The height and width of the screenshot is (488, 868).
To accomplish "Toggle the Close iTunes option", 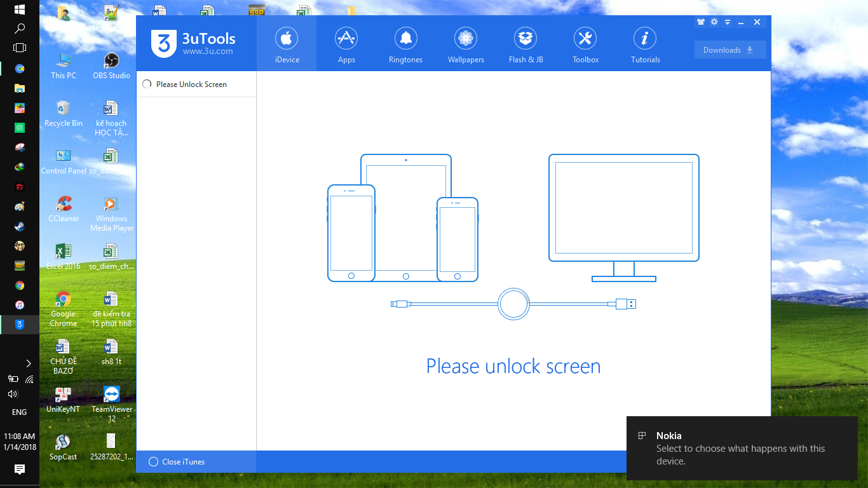I will tap(153, 462).
